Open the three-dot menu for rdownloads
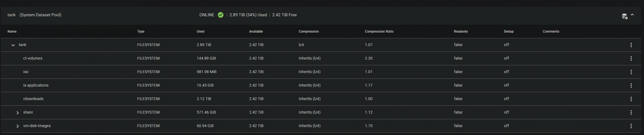The image size is (644, 135). 631,99
